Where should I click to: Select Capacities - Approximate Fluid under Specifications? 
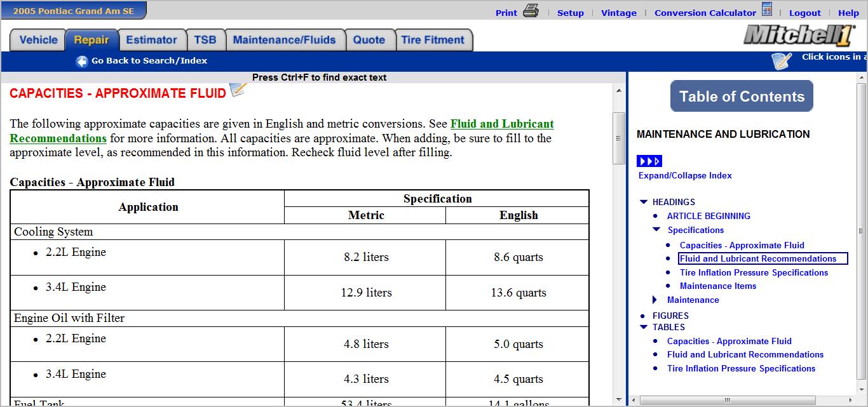click(x=742, y=245)
